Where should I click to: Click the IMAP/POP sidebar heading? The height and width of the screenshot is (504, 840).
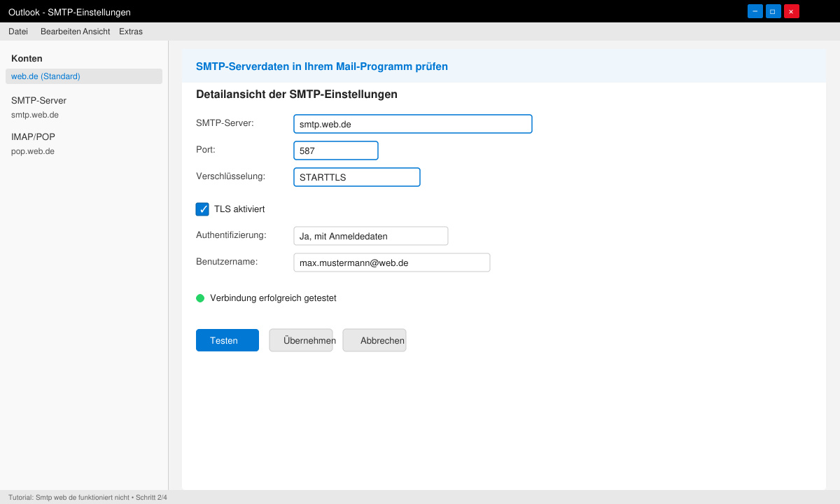(33, 137)
